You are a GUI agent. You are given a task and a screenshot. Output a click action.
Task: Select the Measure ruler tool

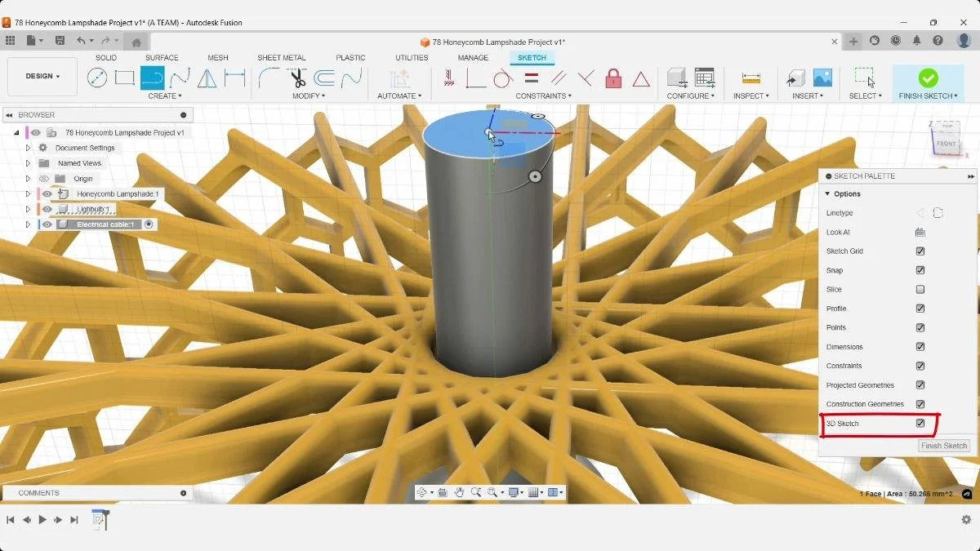(751, 78)
